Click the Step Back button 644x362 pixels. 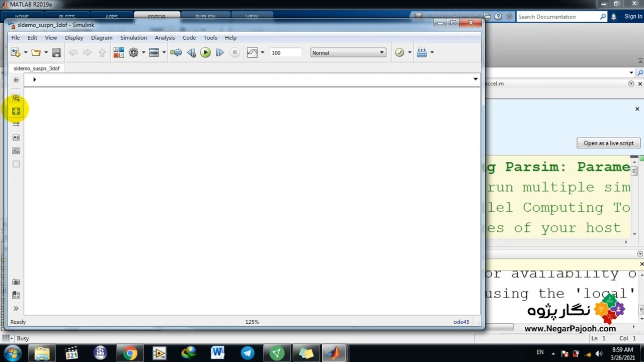(191, 53)
